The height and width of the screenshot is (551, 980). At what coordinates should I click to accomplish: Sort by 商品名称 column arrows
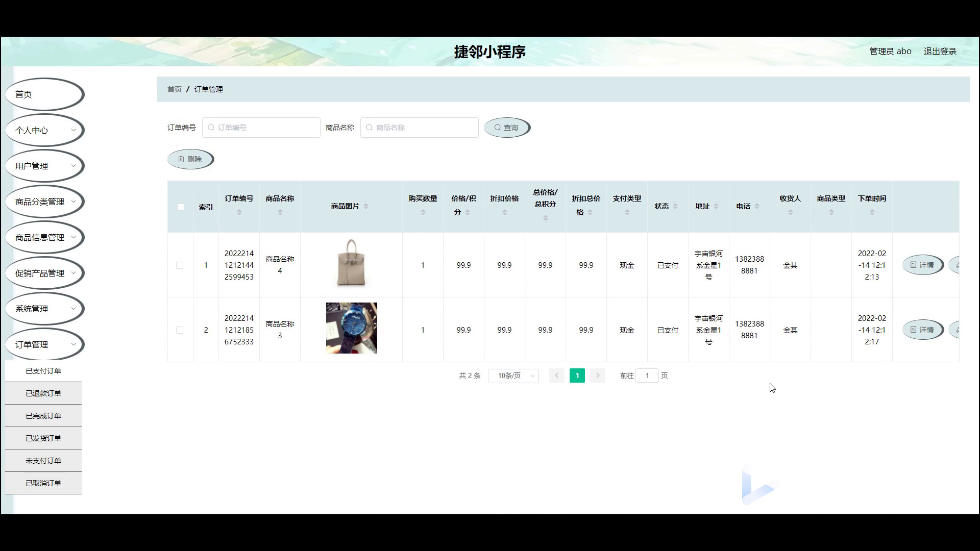point(280,212)
